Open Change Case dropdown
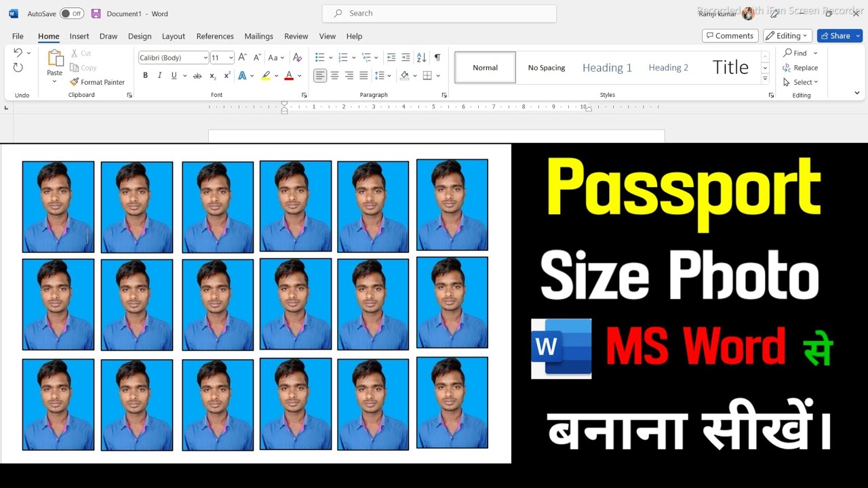 pyautogui.click(x=277, y=58)
